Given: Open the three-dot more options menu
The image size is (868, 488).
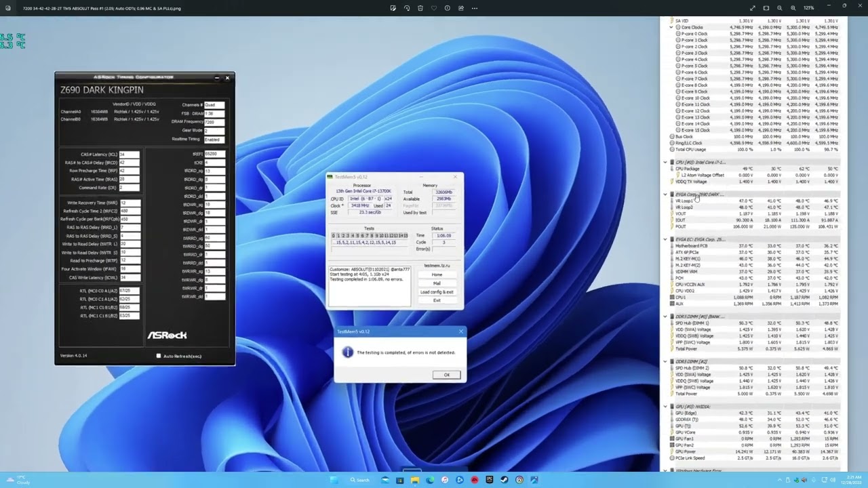Looking at the screenshot, I should click(x=475, y=8).
